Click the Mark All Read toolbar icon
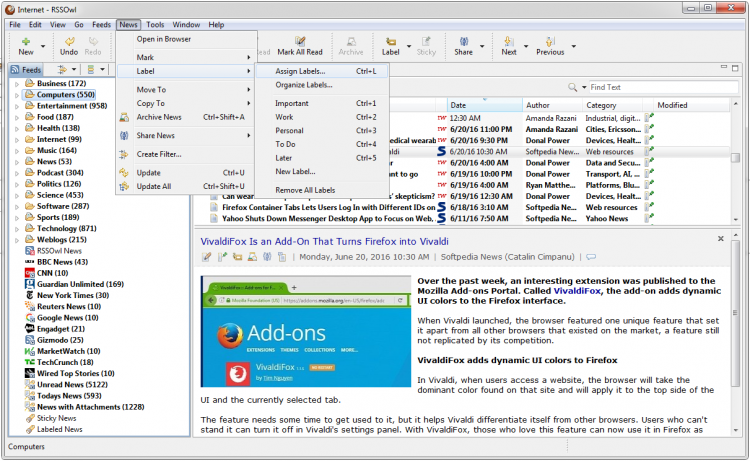The image size is (750, 461). point(300,42)
